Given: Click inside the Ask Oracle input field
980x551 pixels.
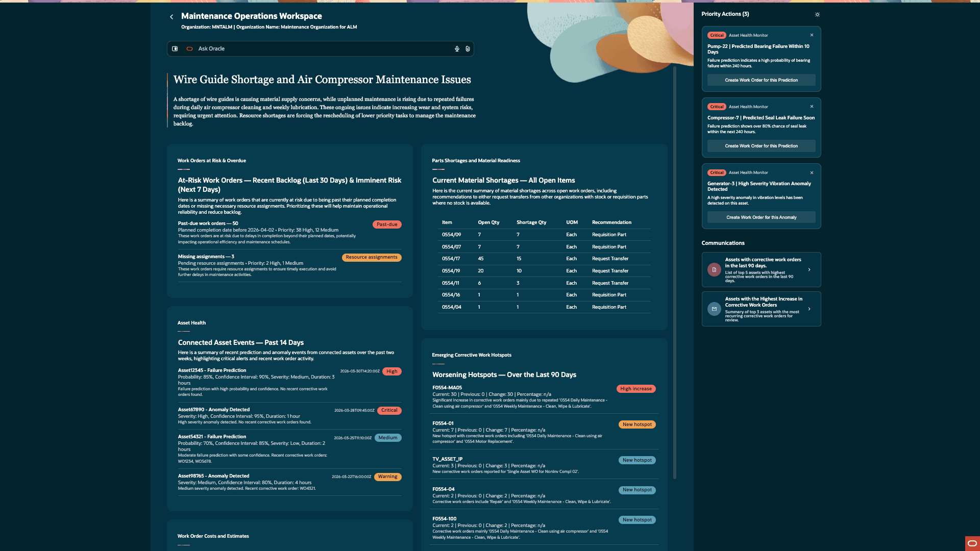Looking at the screenshot, I should (306, 48).
